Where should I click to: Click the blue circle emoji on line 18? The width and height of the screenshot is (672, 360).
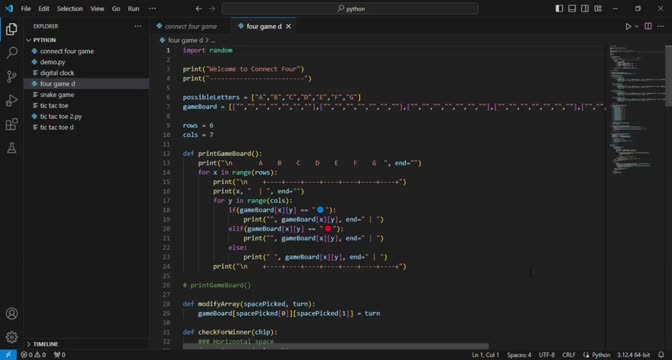click(320, 210)
